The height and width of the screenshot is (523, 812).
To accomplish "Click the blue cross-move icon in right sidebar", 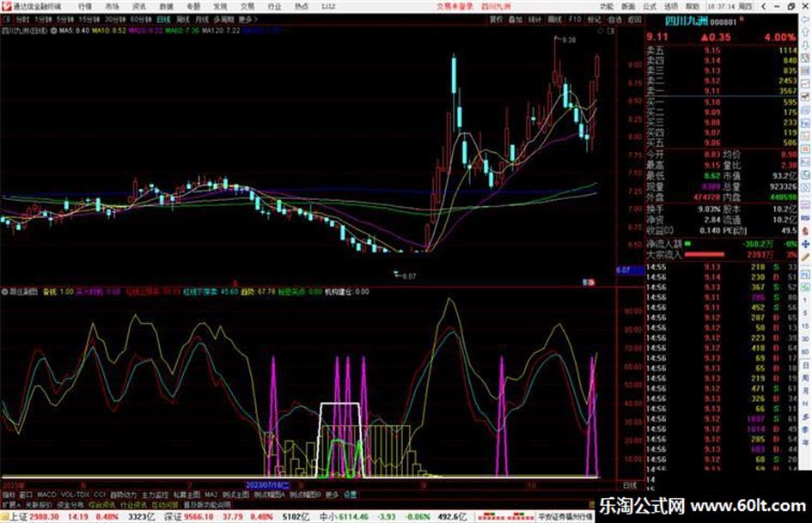I will (x=805, y=243).
